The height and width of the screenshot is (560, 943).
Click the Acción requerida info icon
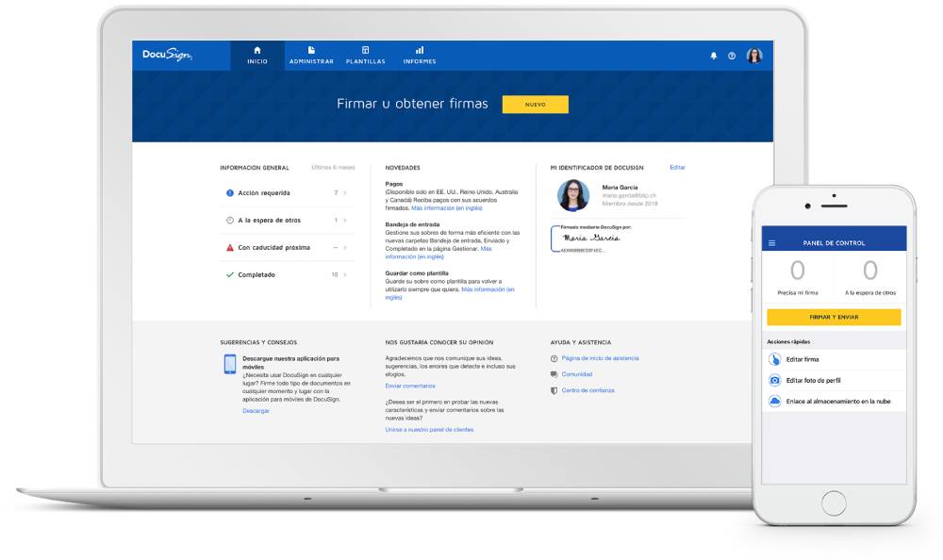[x=229, y=192]
